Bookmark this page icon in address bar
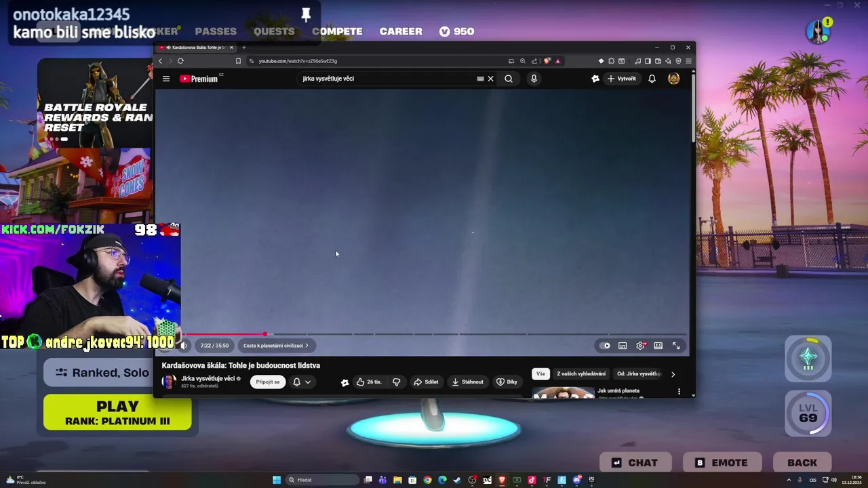Image resolution: width=868 pixels, height=488 pixels. 238,61
